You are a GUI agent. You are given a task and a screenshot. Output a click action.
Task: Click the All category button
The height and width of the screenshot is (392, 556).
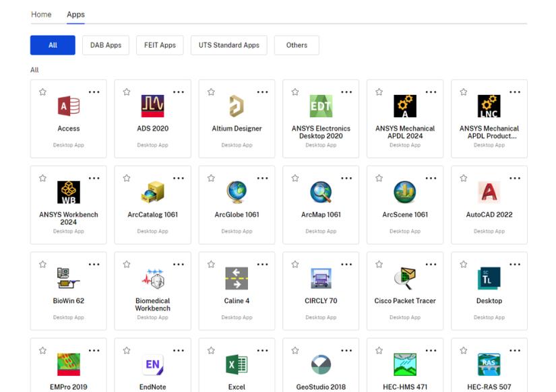[x=53, y=45]
